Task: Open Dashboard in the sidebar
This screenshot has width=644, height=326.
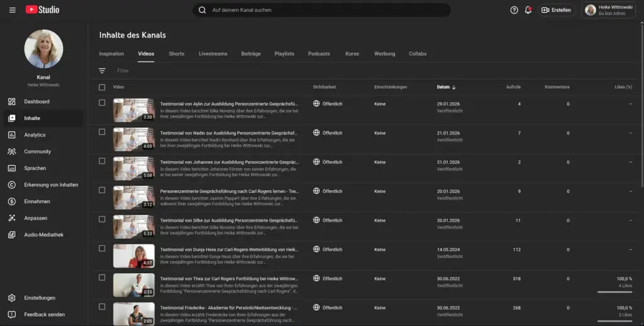Action: tap(43, 101)
